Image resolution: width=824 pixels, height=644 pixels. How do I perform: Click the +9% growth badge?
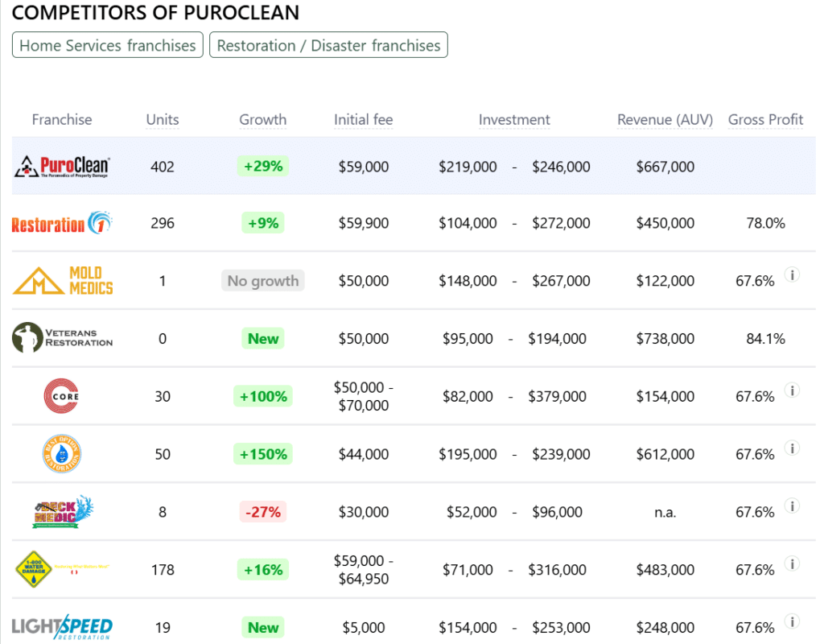263,223
